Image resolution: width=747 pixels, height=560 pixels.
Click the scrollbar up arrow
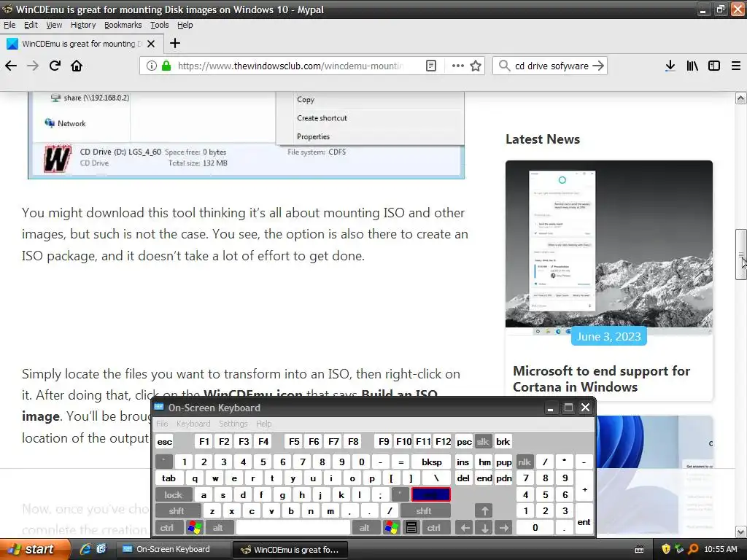coord(741,98)
